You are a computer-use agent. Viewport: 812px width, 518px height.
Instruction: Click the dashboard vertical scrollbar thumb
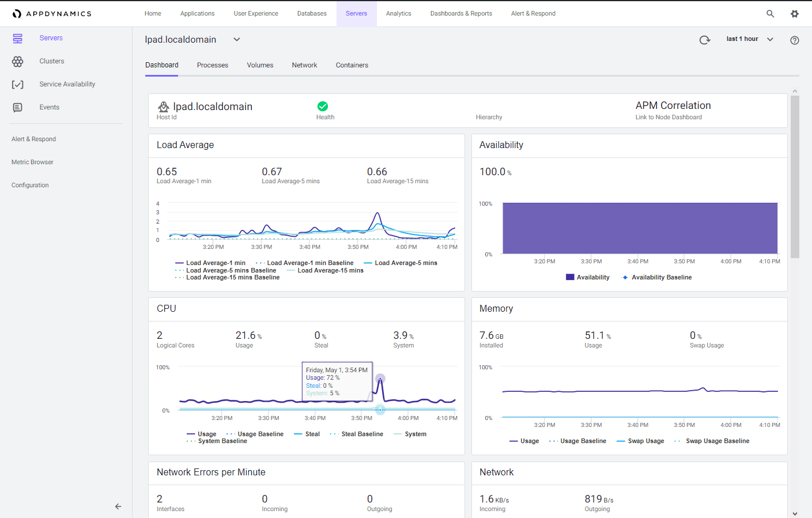tap(795, 177)
